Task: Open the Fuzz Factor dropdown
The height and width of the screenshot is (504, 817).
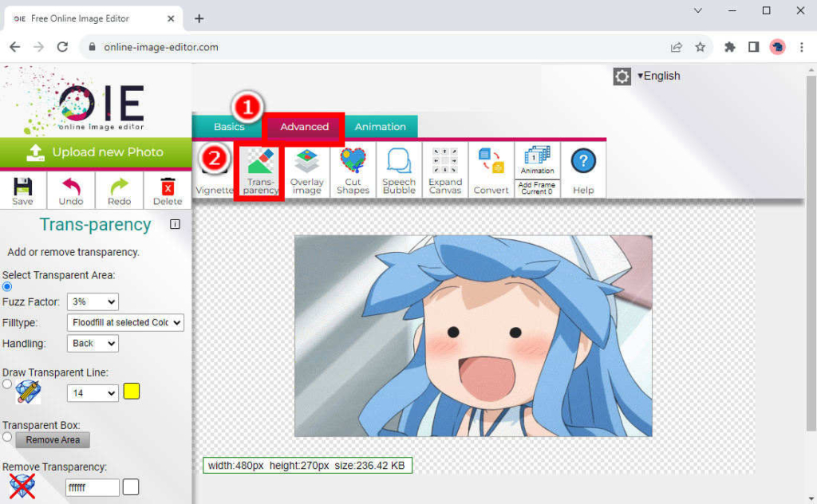Action: (x=92, y=301)
